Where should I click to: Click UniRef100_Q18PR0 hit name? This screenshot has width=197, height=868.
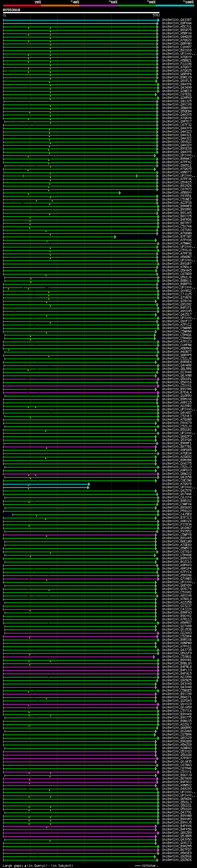pyautogui.click(x=176, y=396)
